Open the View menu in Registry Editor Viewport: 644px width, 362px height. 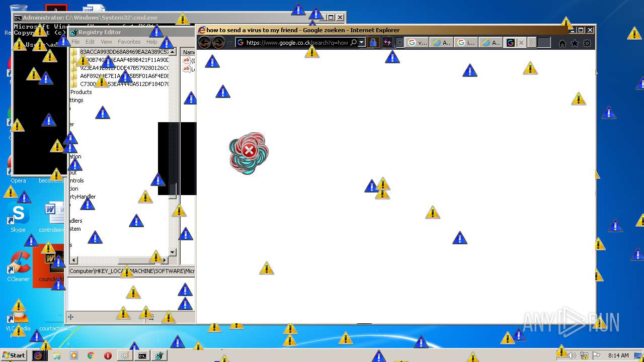[x=106, y=42]
